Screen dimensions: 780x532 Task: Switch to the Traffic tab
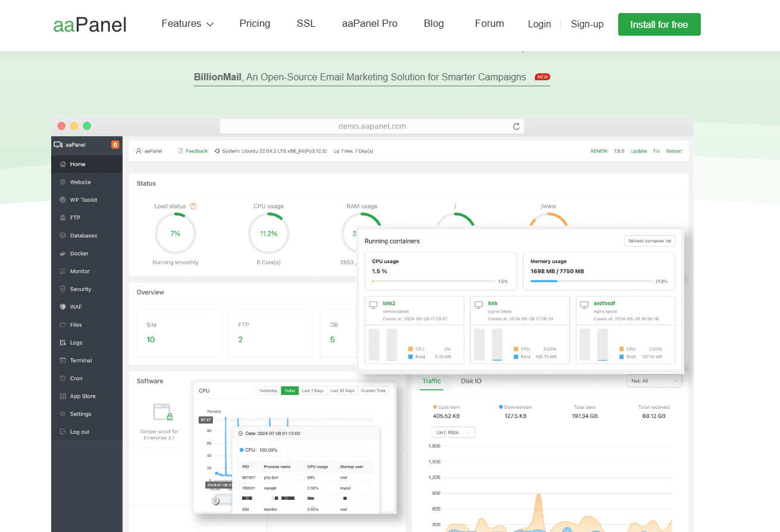[x=431, y=381]
